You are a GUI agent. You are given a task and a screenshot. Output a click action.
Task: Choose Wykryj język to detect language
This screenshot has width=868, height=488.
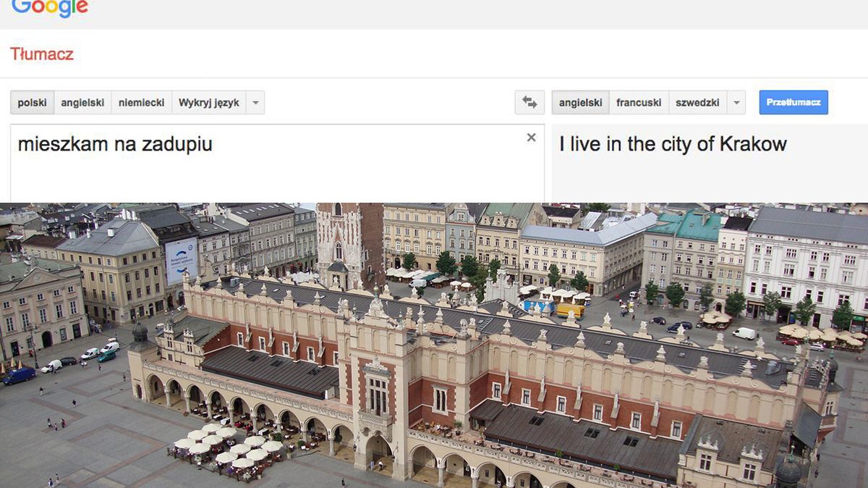(x=208, y=103)
